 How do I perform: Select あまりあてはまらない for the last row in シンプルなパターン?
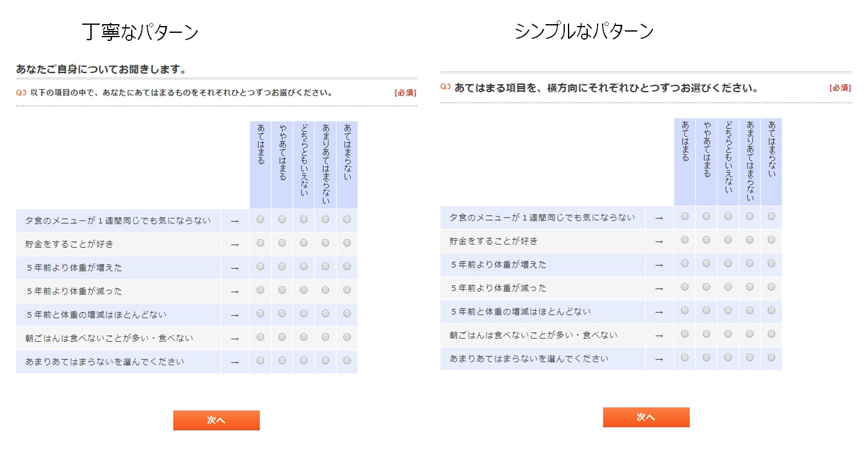tap(750, 357)
